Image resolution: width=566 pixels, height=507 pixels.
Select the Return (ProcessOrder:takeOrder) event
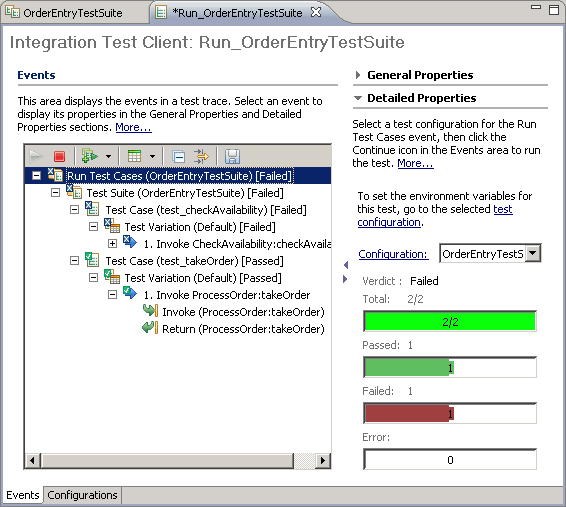[243, 329]
